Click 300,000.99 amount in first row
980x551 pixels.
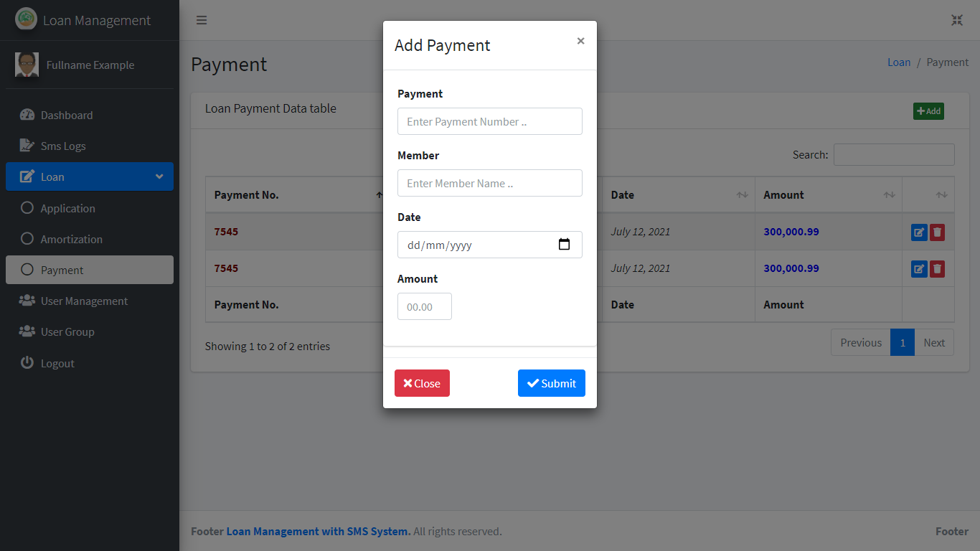pyautogui.click(x=791, y=232)
